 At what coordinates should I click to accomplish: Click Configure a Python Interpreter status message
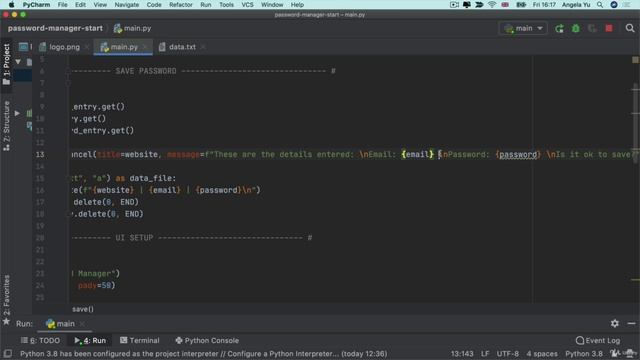203,353
